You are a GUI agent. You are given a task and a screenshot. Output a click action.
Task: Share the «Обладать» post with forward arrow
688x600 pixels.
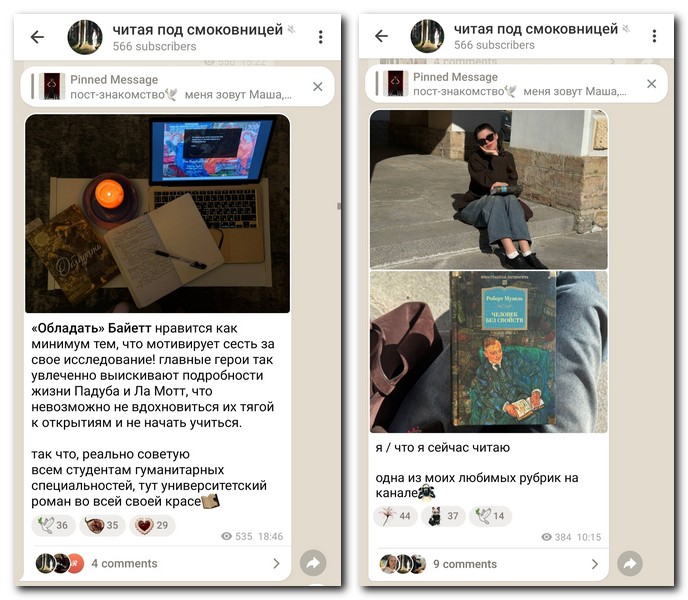pyautogui.click(x=313, y=563)
